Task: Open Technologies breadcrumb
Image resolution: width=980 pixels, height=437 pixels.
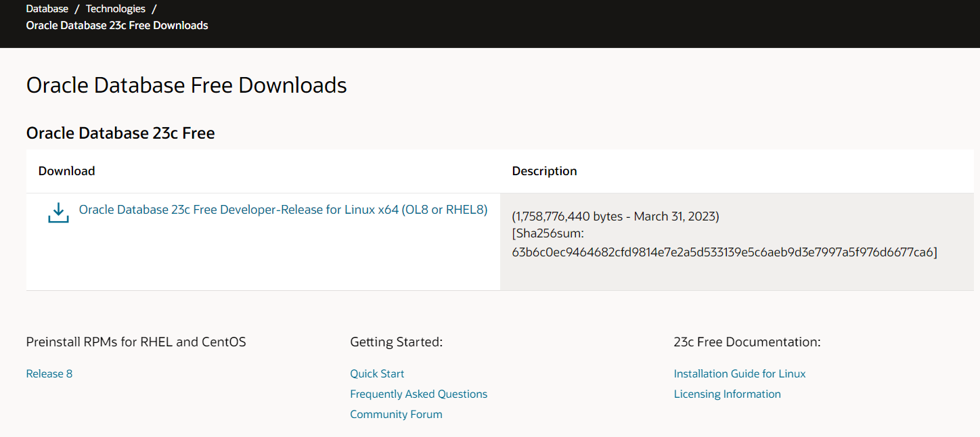Action: coord(115,9)
